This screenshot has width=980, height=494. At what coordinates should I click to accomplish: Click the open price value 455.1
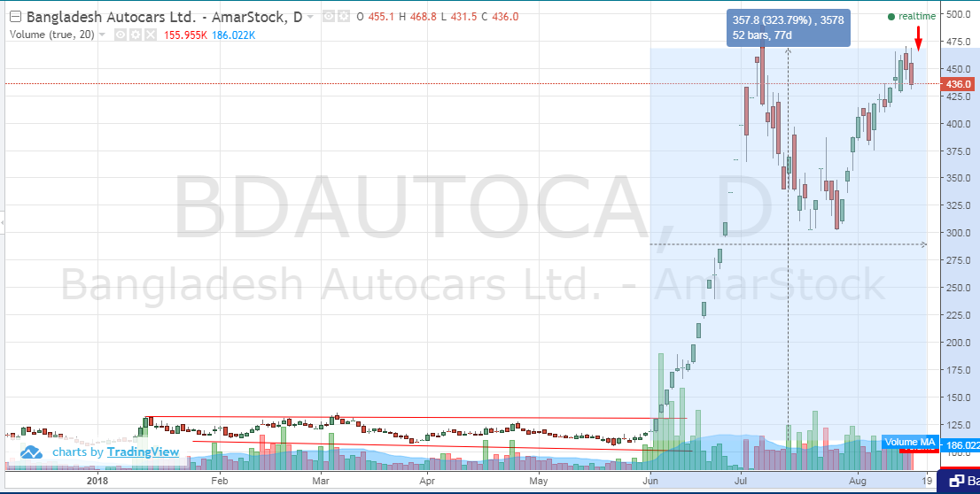point(381,17)
